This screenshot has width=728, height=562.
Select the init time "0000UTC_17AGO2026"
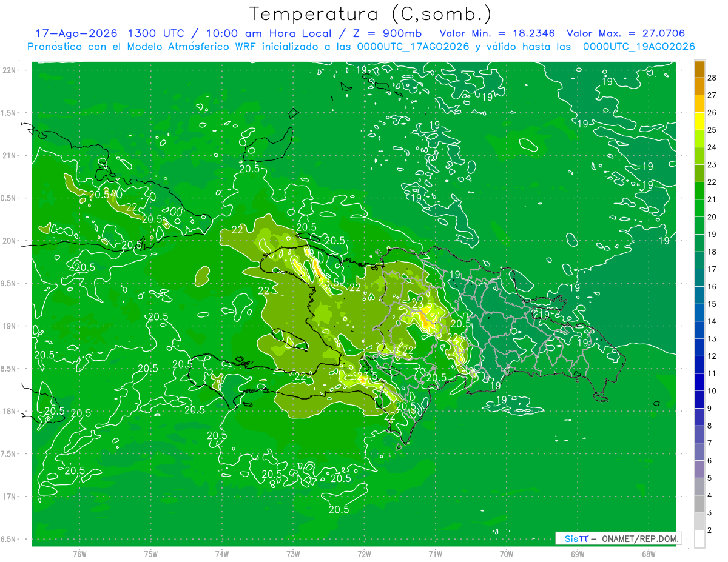(412, 47)
